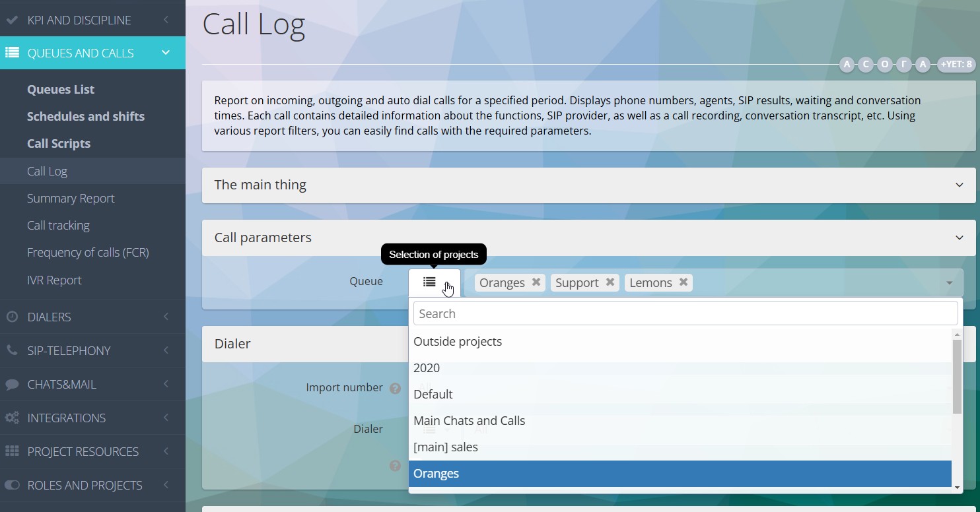Click the user avatar O
Viewport: 980px width, 512px height.
(x=884, y=65)
